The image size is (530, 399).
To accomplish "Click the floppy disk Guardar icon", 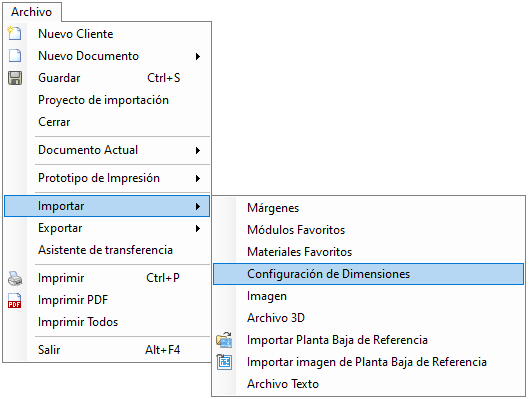I will click(15, 78).
